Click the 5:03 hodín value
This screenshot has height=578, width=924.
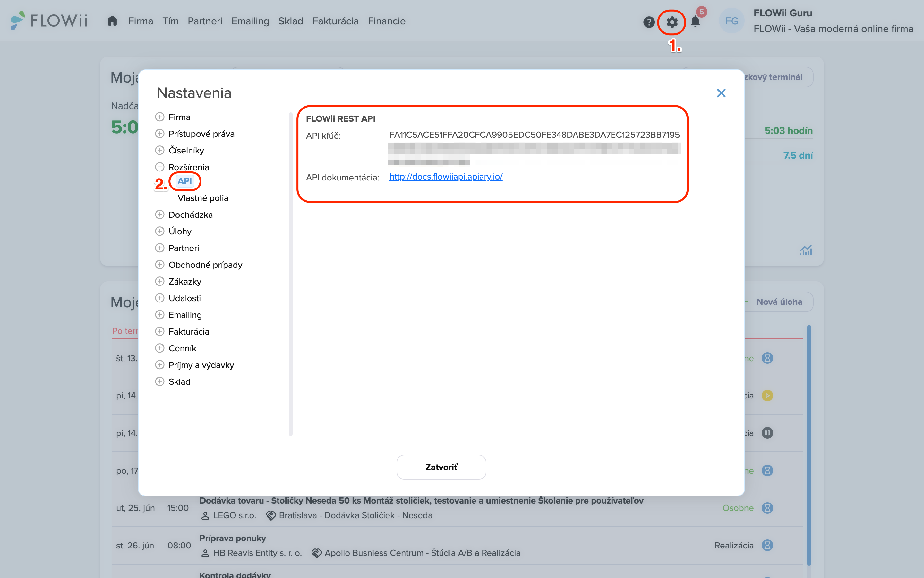[789, 131]
